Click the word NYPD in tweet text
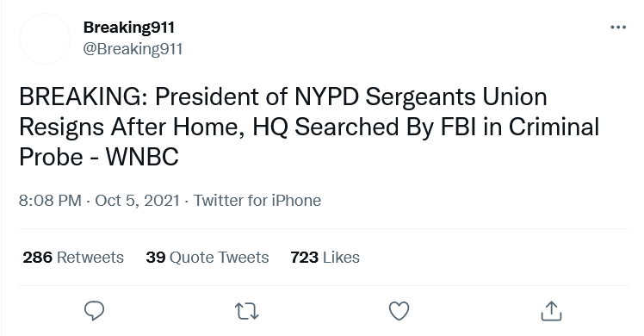The image size is (644, 336). [326, 97]
